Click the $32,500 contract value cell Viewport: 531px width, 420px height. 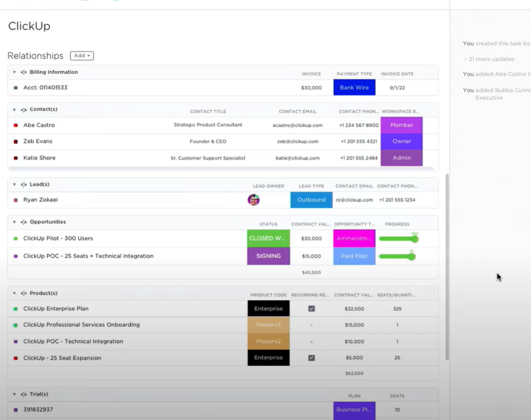coord(354,309)
